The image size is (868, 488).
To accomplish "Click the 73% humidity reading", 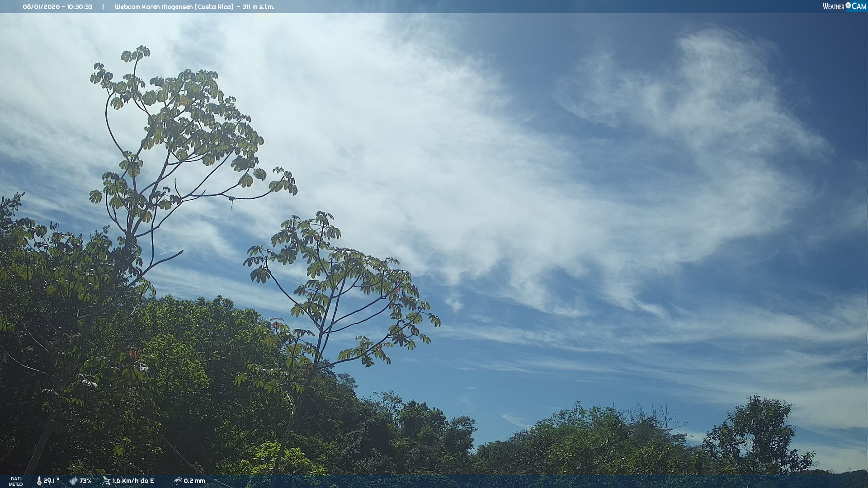I will 85,481.
